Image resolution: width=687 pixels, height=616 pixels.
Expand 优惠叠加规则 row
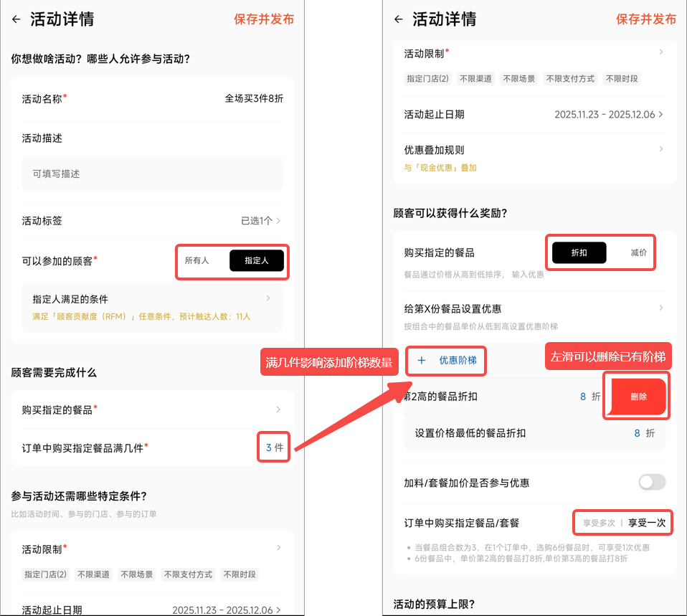click(660, 149)
